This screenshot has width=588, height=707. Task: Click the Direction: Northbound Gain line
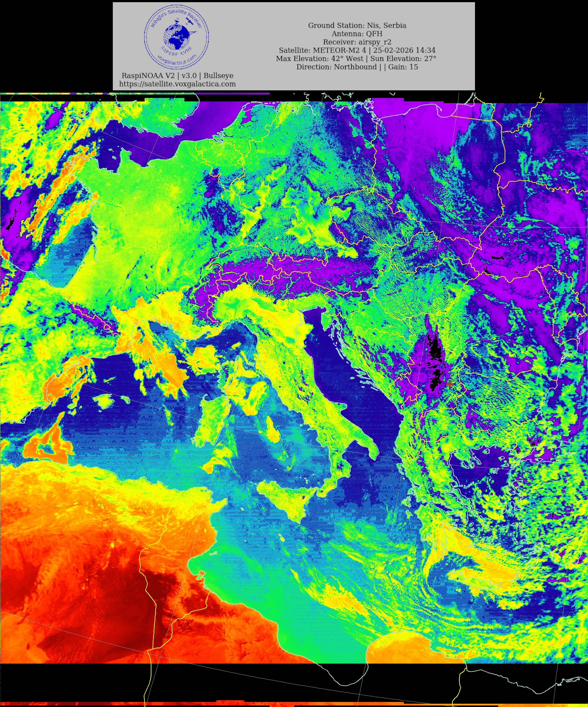357,67
